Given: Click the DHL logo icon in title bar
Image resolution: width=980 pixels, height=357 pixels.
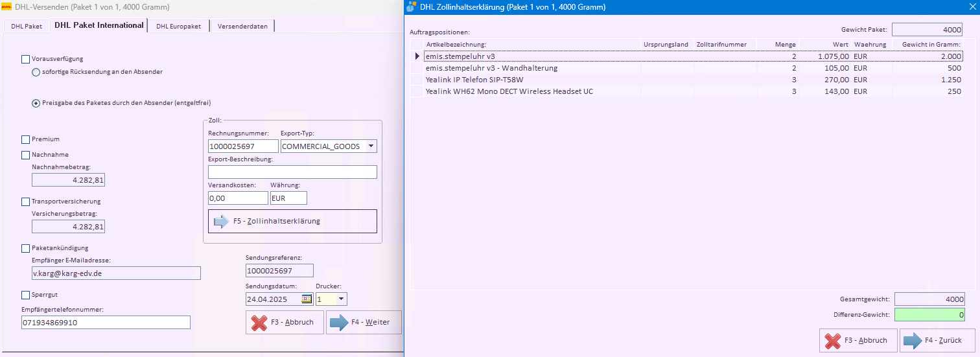Looking at the screenshot, I should [x=8, y=7].
